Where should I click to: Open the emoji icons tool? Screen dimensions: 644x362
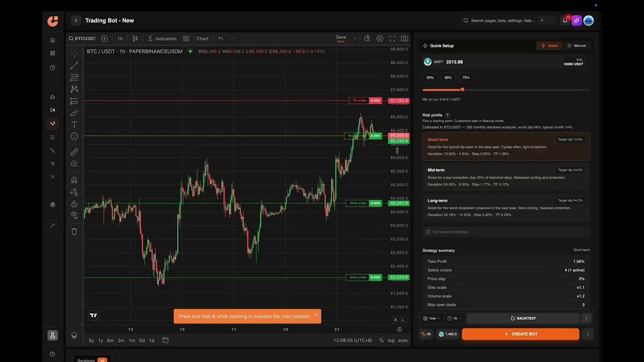[74, 136]
